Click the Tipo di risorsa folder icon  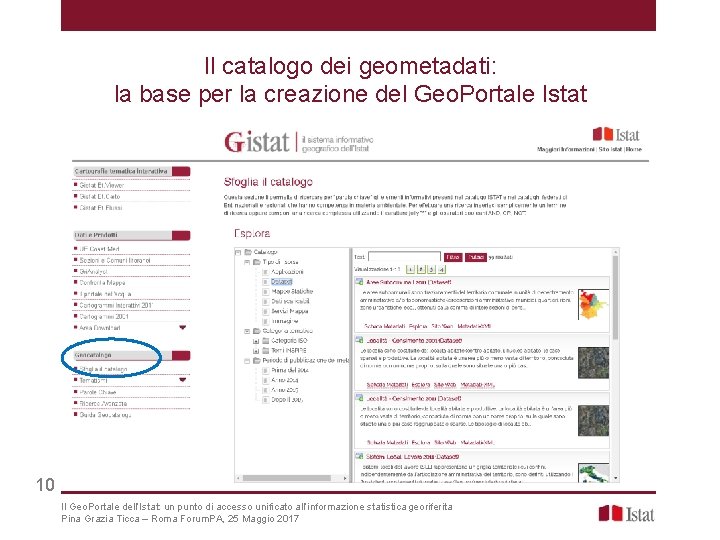257,262
